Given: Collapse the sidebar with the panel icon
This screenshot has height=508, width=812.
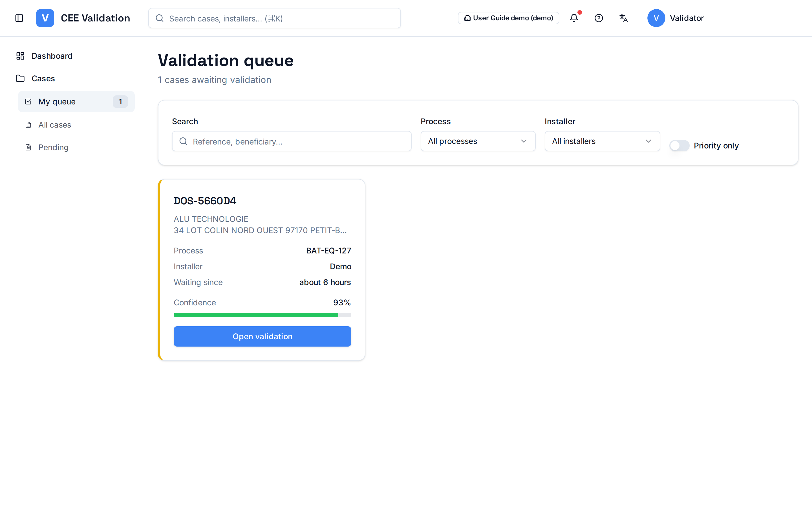Looking at the screenshot, I should click(x=19, y=18).
